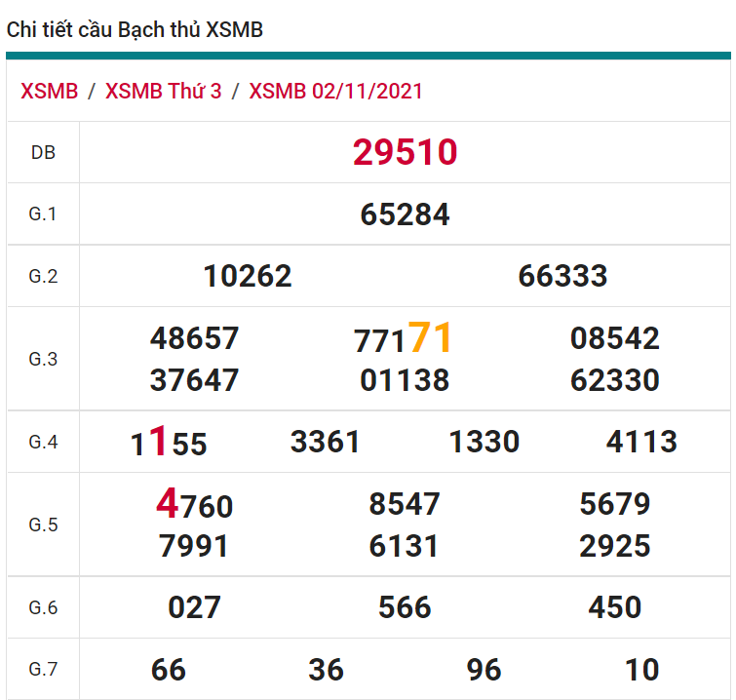Click the G.7 row label
736x700 pixels.
(x=43, y=670)
